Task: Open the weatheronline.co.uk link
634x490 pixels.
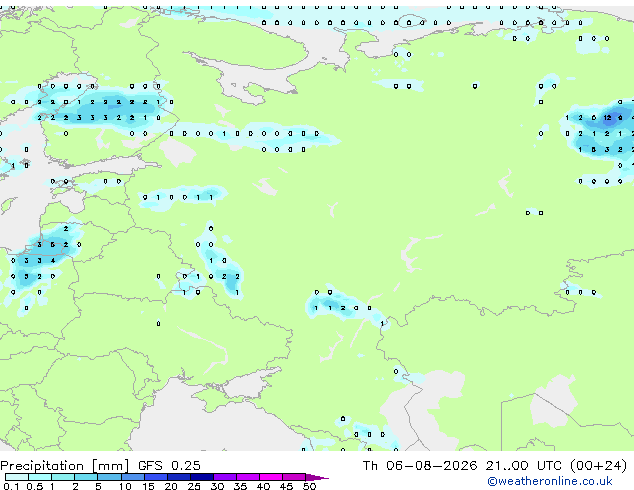Action: pyautogui.click(x=550, y=481)
